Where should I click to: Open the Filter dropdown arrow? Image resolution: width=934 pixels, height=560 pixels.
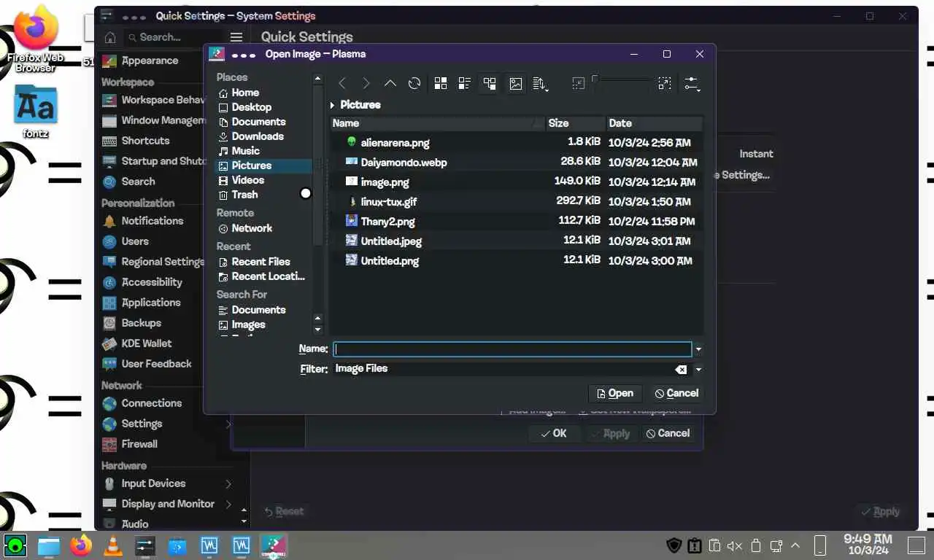coord(698,370)
